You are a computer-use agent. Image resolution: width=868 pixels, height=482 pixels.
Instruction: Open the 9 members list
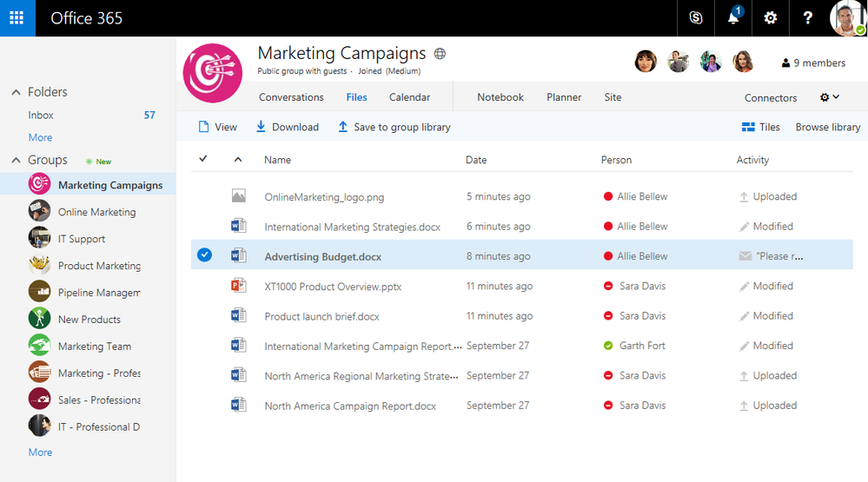coord(813,63)
